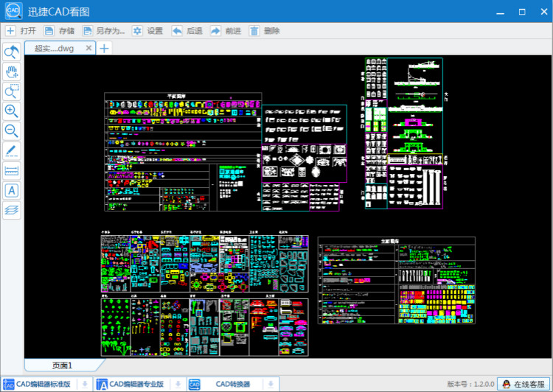Select the pan hand tool
Screen dimensions: 553x392
click(x=12, y=71)
